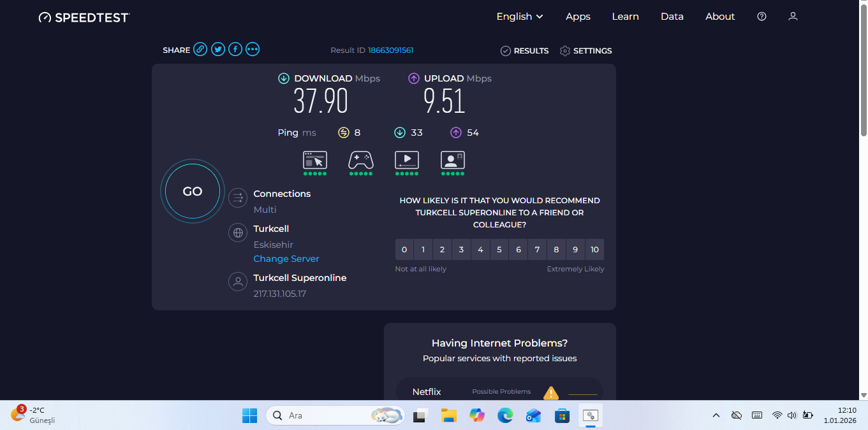Click the Change Server link

[286, 259]
